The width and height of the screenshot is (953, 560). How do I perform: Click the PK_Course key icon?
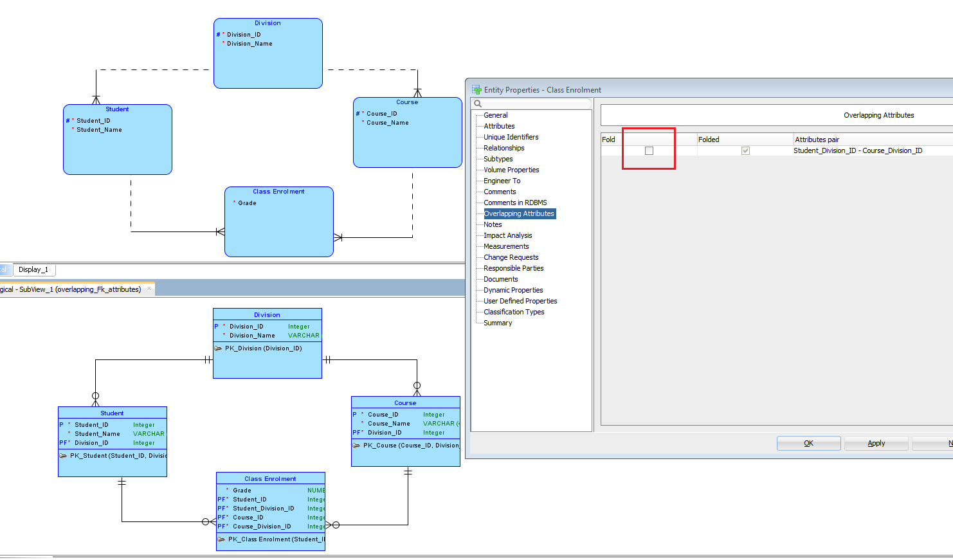[x=356, y=446]
